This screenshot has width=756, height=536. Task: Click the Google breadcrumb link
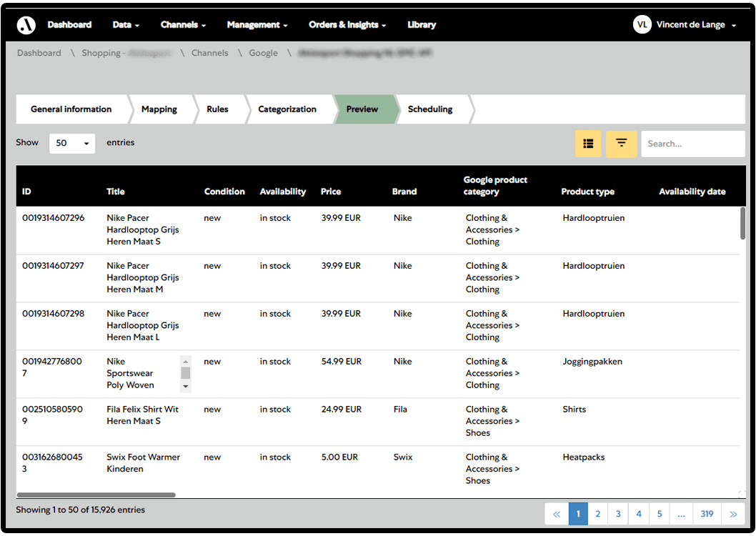pos(263,53)
